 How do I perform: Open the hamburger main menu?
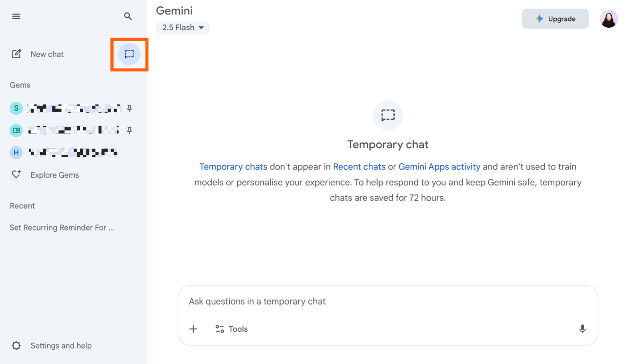point(16,16)
